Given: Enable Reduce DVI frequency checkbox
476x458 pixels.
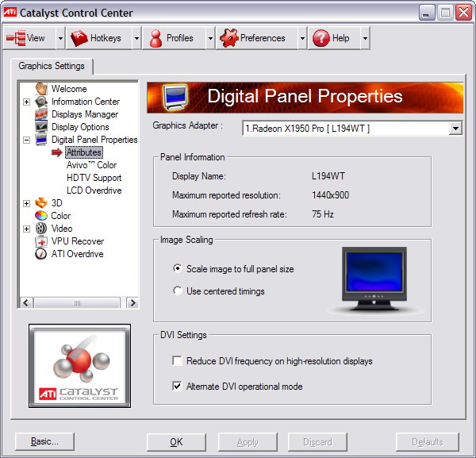Looking at the screenshot, I should (177, 361).
